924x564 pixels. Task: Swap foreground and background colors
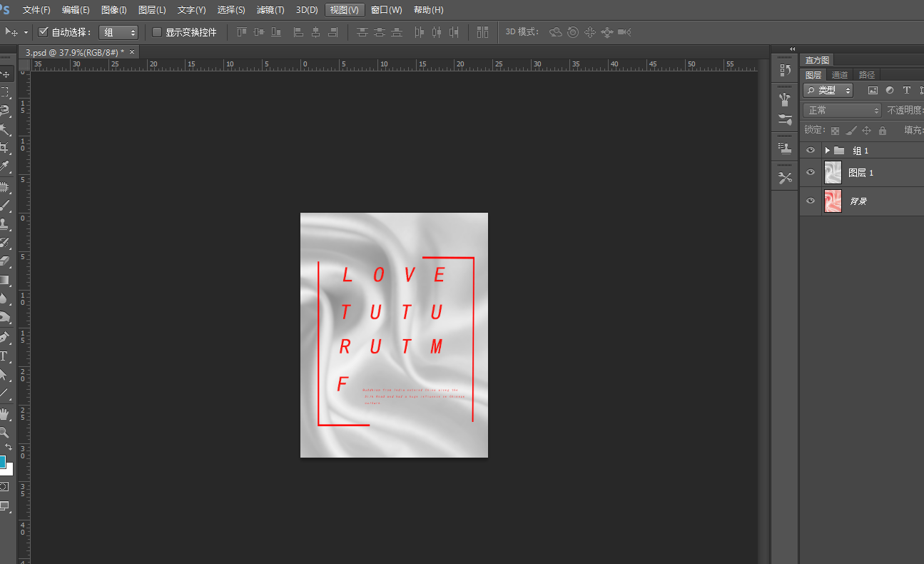point(9,447)
